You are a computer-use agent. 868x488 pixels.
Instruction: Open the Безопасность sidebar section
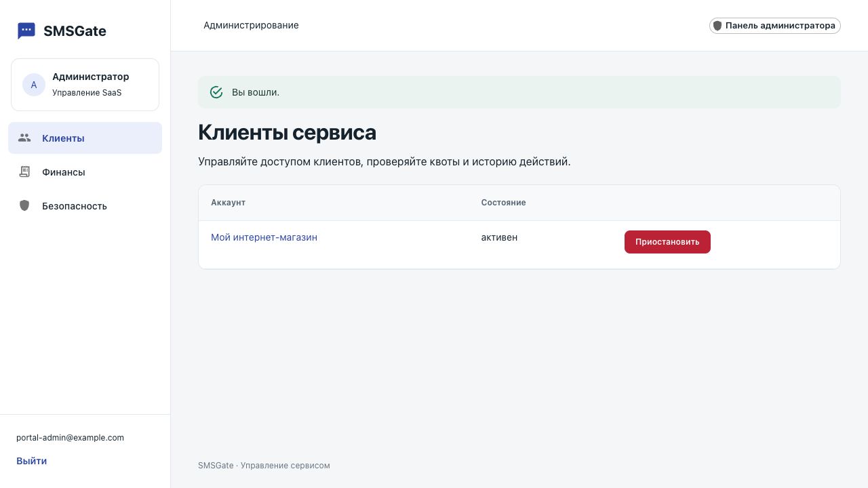point(85,206)
